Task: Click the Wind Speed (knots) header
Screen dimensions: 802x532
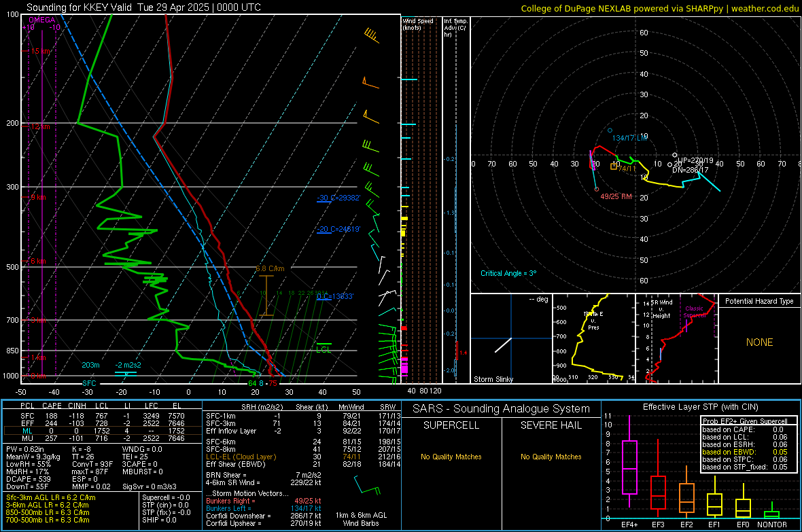Action: pyautogui.click(x=418, y=24)
